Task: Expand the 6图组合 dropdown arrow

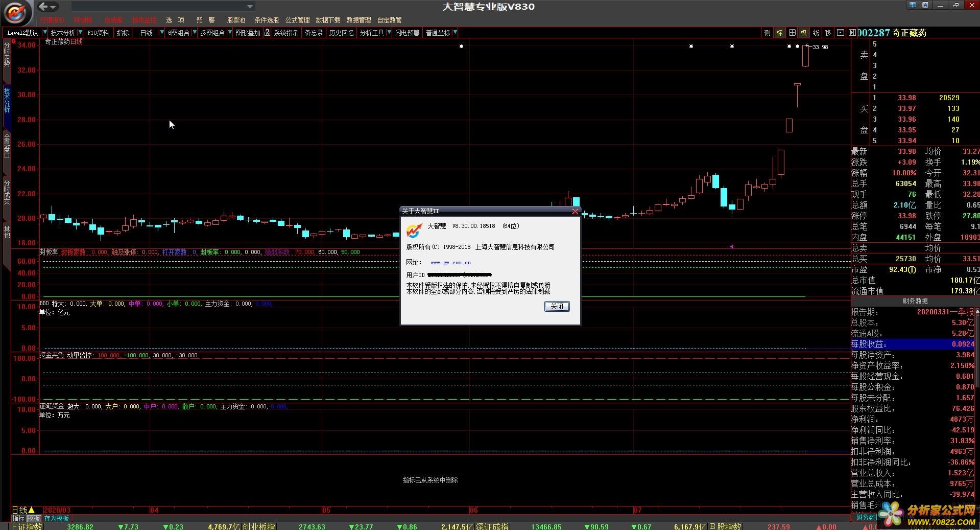Action: [x=194, y=33]
